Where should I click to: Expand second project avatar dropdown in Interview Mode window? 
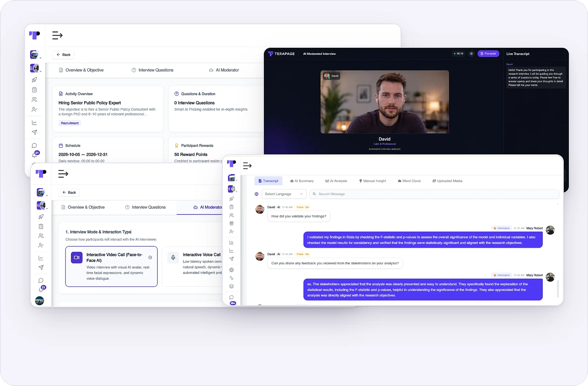(x=42, y=205)
